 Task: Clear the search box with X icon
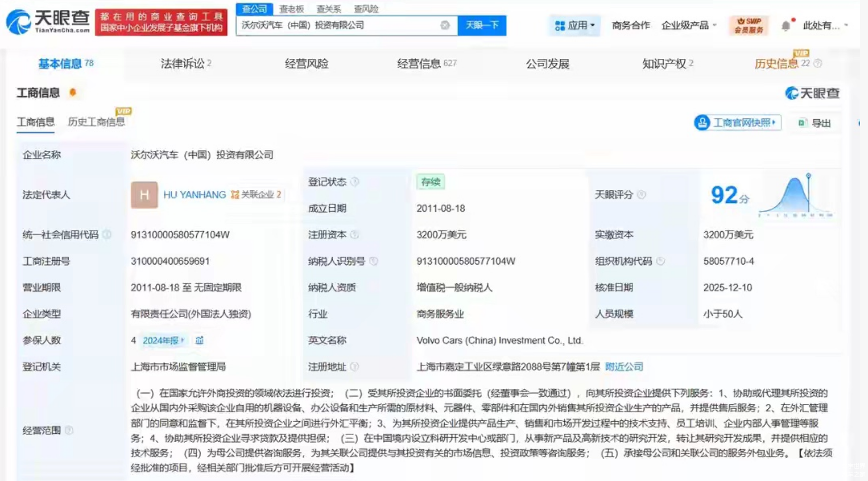click(x=445, y=25)
